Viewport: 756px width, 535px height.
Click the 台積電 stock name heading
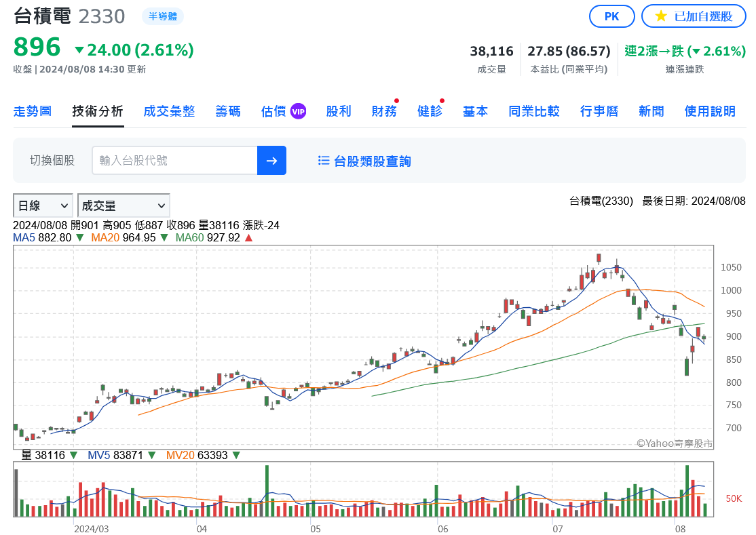[43, 16]
